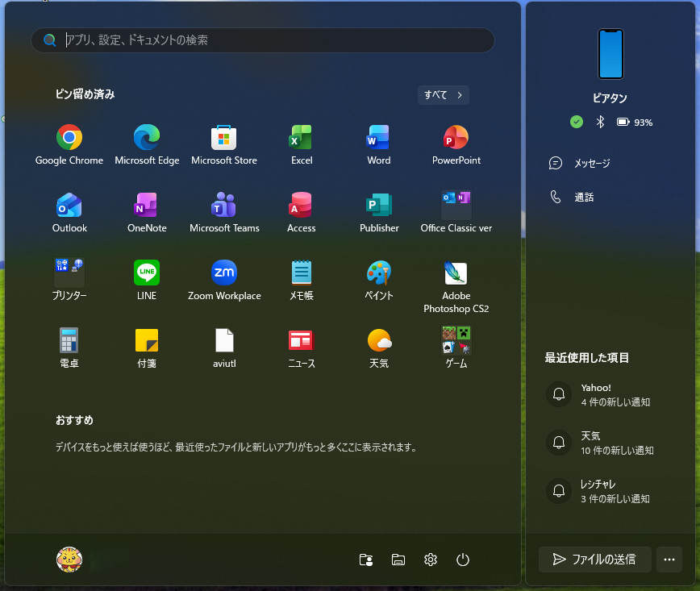Click the phone battery 93% indicator
Image resolution: width=700 pixels, height=591 pixels.
(635, 123)
